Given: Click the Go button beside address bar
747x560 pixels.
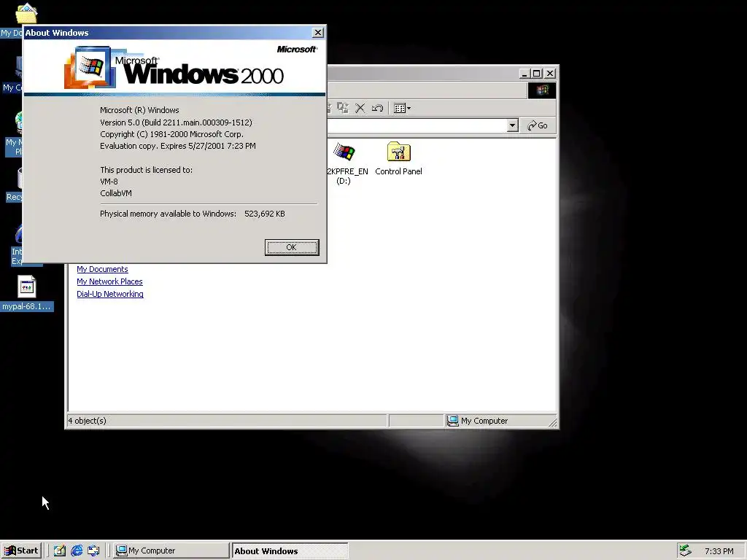Looking at the screenshot, I should tap(538, 125).
